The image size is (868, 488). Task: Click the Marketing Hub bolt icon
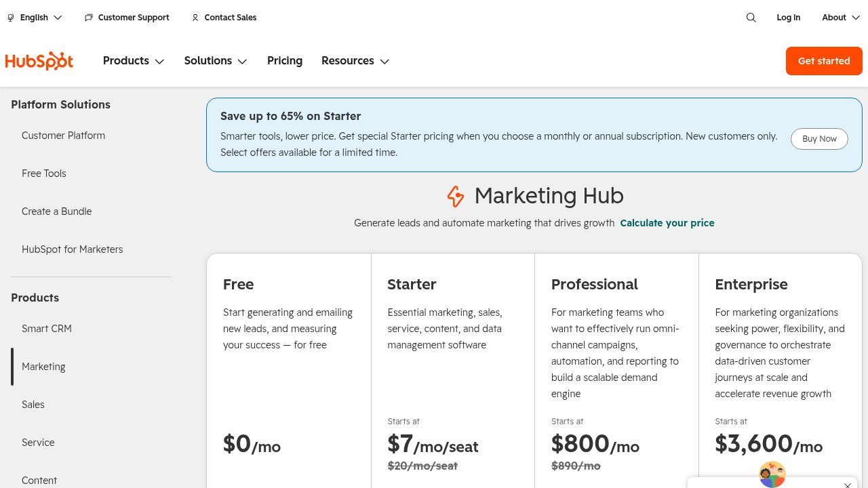[456, 197]
